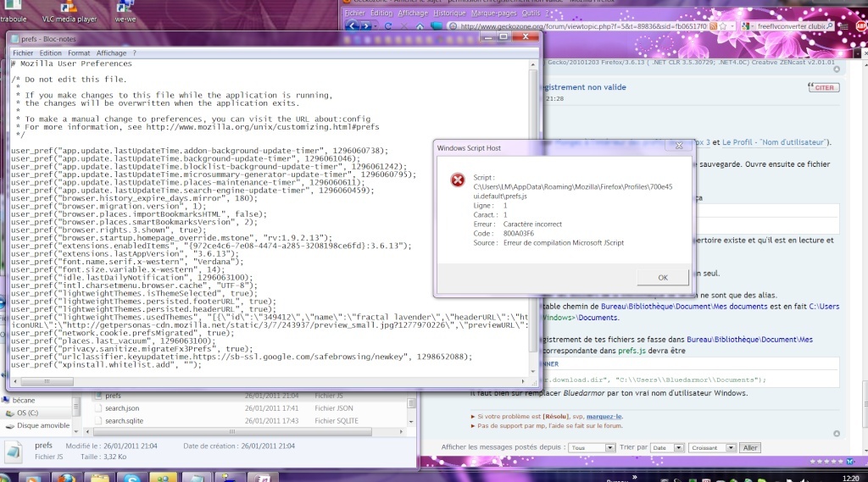The image size is (868, 482).
Task: Open the Edition menu in Notepad
Action: 50,53
